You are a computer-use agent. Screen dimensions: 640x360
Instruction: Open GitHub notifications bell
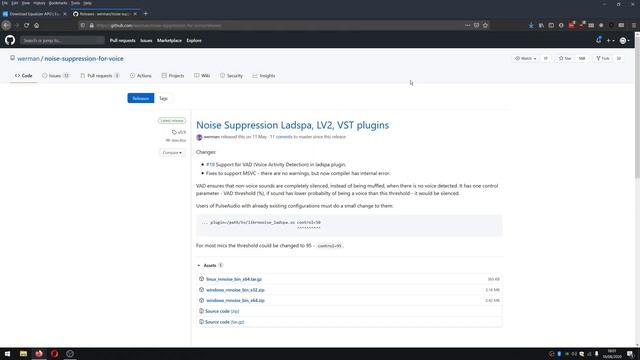pos(598,40)
